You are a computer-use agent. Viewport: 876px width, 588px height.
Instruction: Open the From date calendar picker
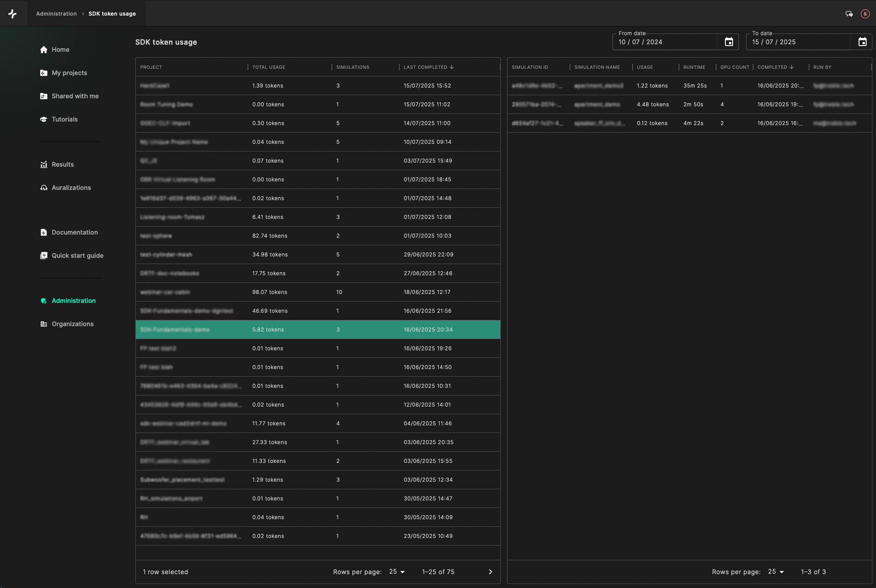[x=729, y=42]
